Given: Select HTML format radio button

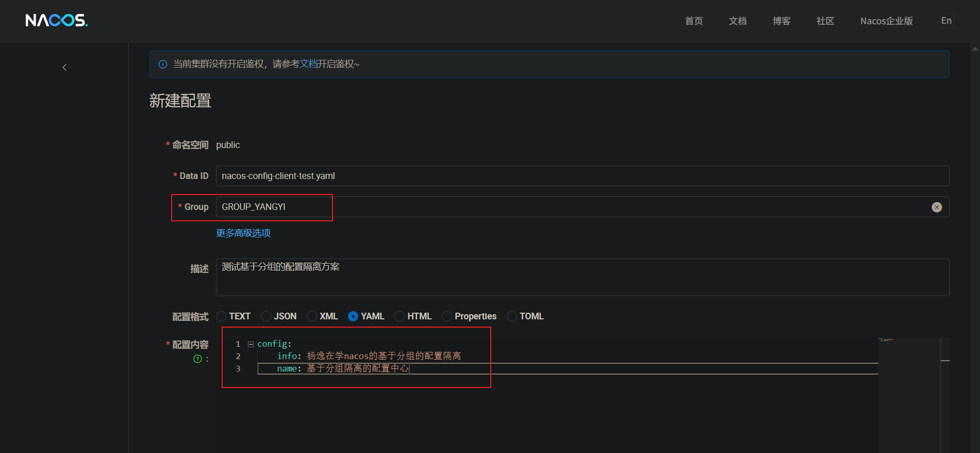Looking at the screenshot, I should tap(400, 316).
